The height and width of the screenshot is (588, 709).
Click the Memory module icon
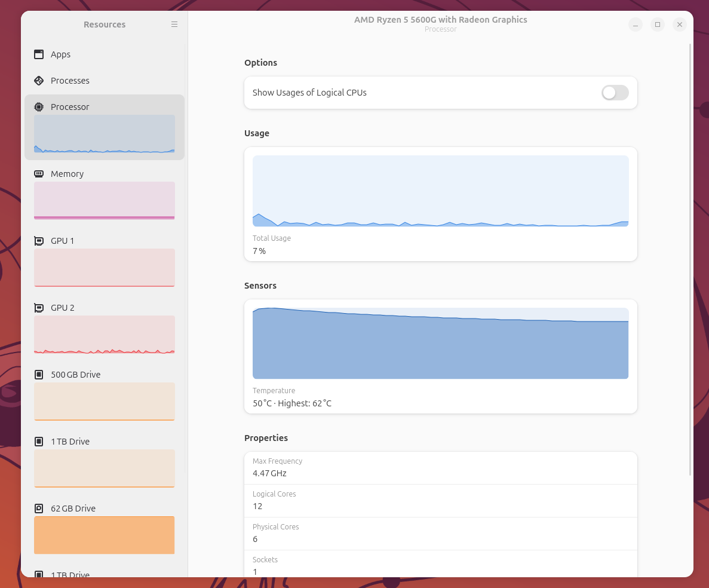click(x=39, y=174)
